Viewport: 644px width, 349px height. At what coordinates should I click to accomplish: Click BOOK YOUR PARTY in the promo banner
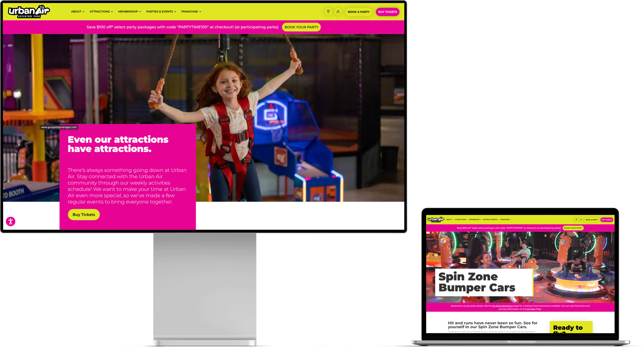pyautogui.click(x=301, y=27)
